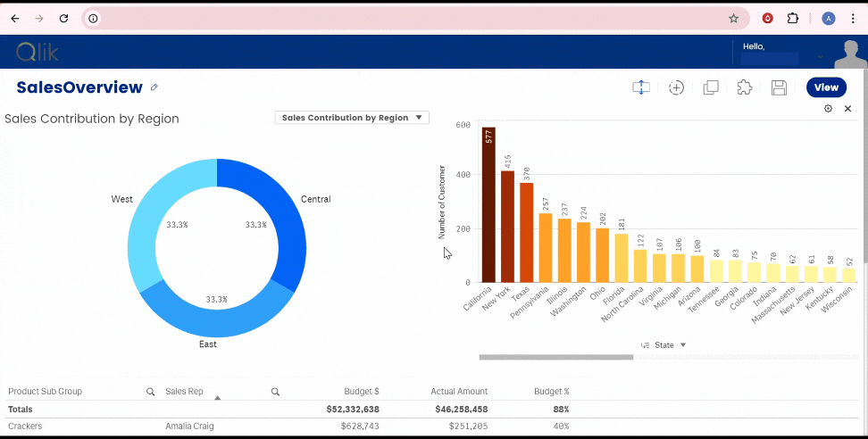Search the Sales Rep column
The image size is (868, 439).
275,392
